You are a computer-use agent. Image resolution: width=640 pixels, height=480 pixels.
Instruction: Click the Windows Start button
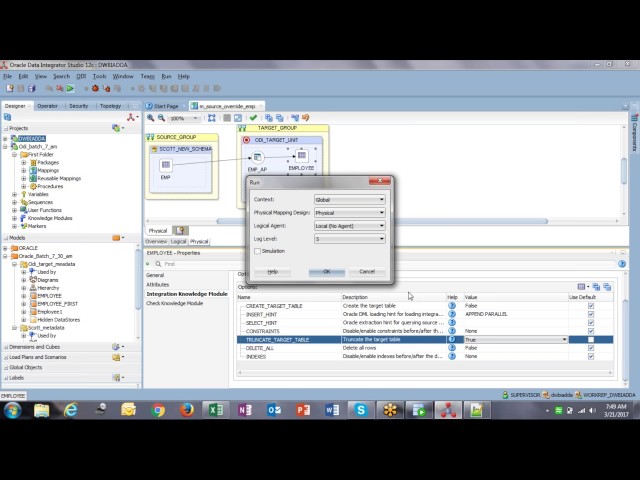pos(12,410)
